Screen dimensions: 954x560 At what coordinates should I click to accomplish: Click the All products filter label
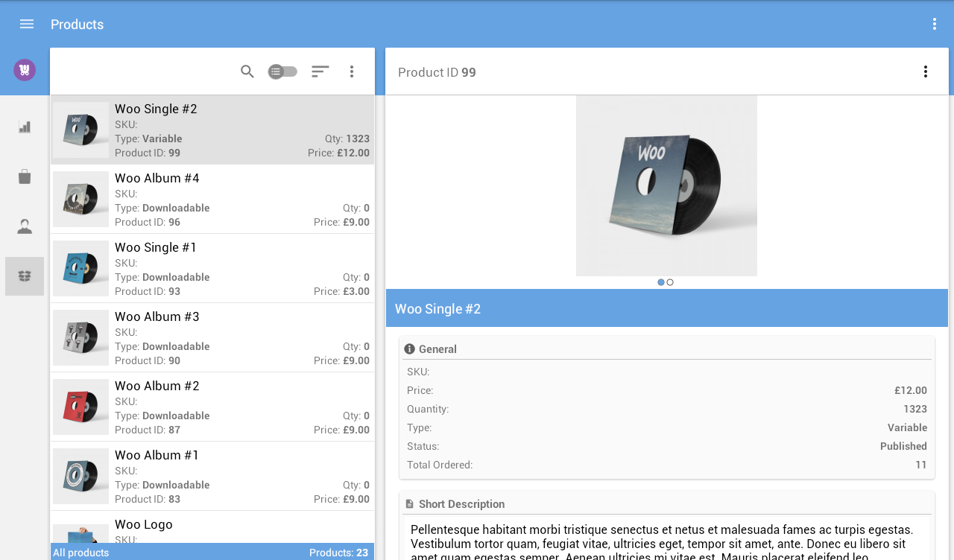click(81, 553)
